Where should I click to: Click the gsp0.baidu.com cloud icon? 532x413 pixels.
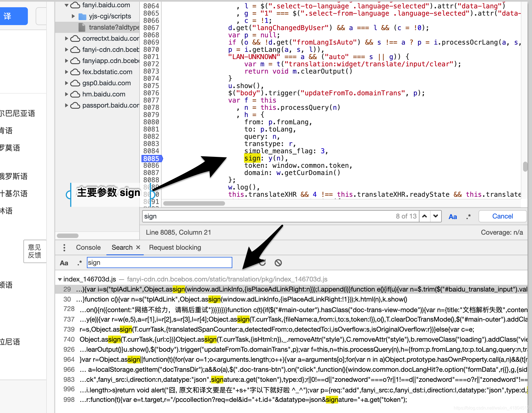point(75,83)
